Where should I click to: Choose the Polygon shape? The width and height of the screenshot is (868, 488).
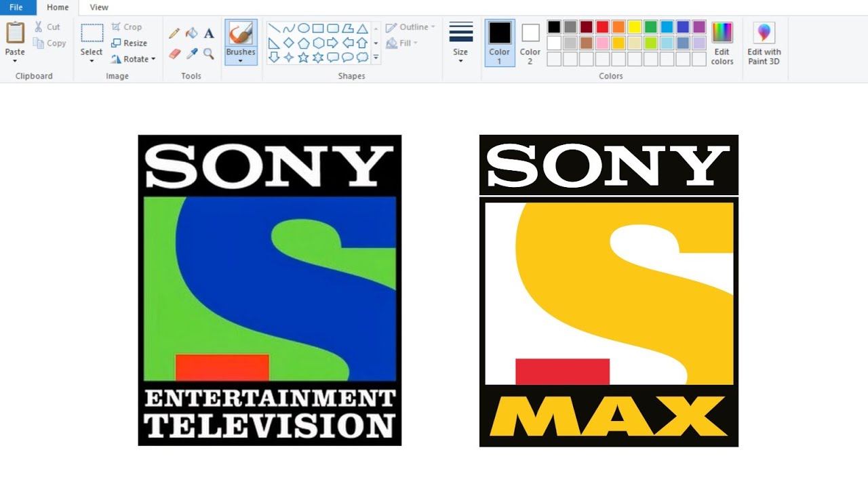click(x=348, y=28)
